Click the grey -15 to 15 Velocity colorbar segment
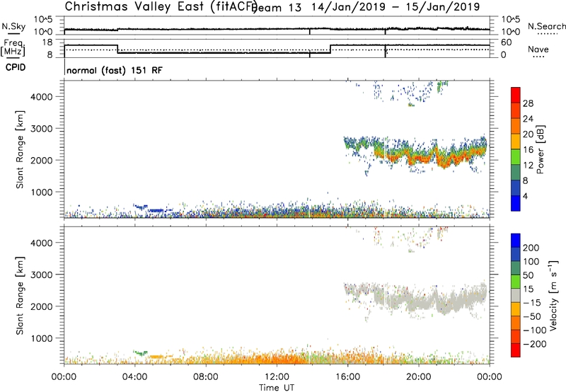The width and height of the screenshot is (566, 392). [516, 295]
